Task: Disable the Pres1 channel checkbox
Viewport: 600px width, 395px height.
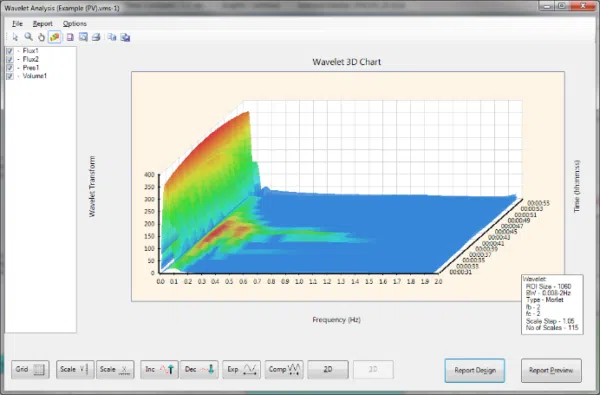Action: coord(10,68)
